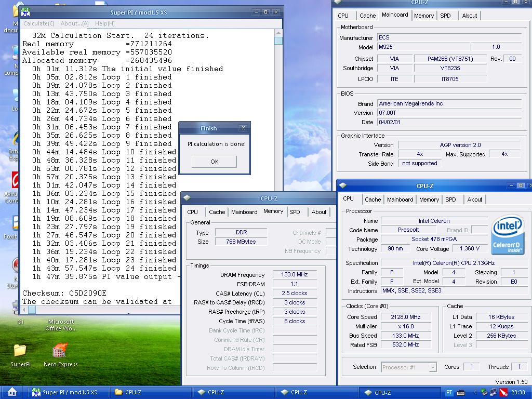Show hidden tray icons with the chevron
Viewport: 532px width, 399px height.
(475, 393)
